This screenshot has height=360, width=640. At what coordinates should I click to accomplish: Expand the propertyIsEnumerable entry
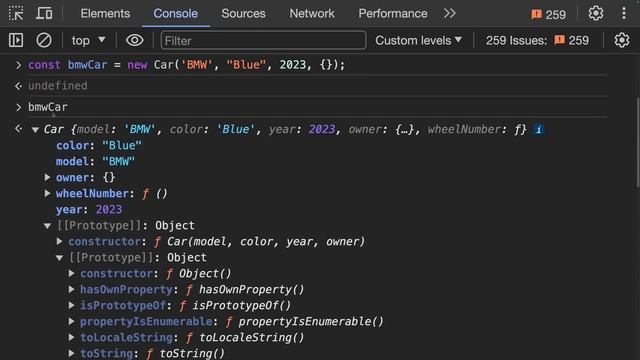tap(71, 321)
